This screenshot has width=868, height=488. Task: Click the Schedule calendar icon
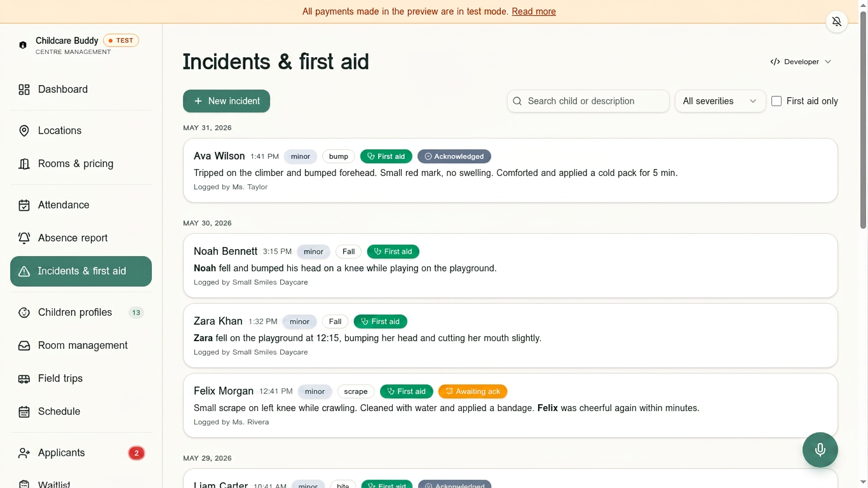[x=24, y=412]
